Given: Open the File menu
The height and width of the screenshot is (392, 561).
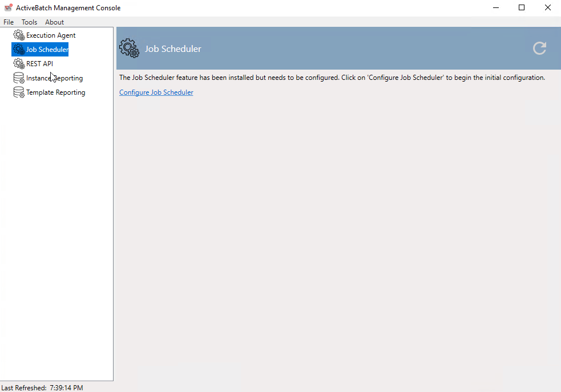Looking at the screenshot, I should [9, 22].
